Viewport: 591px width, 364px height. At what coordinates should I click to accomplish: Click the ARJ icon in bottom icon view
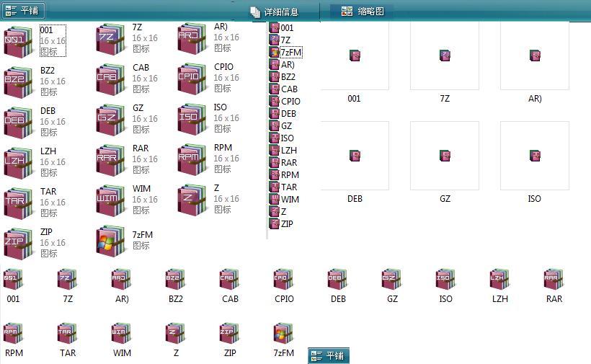[121, 279]
